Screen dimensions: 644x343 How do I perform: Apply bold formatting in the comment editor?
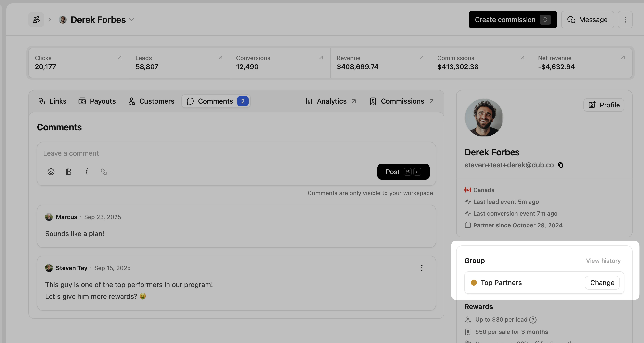click(68, 172)
